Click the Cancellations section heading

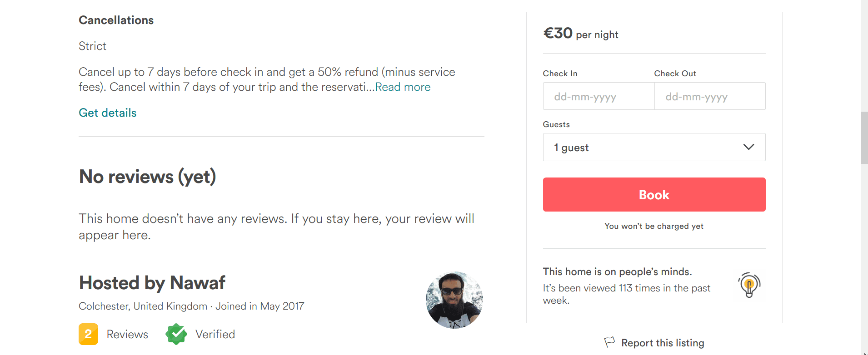[116, 20]
